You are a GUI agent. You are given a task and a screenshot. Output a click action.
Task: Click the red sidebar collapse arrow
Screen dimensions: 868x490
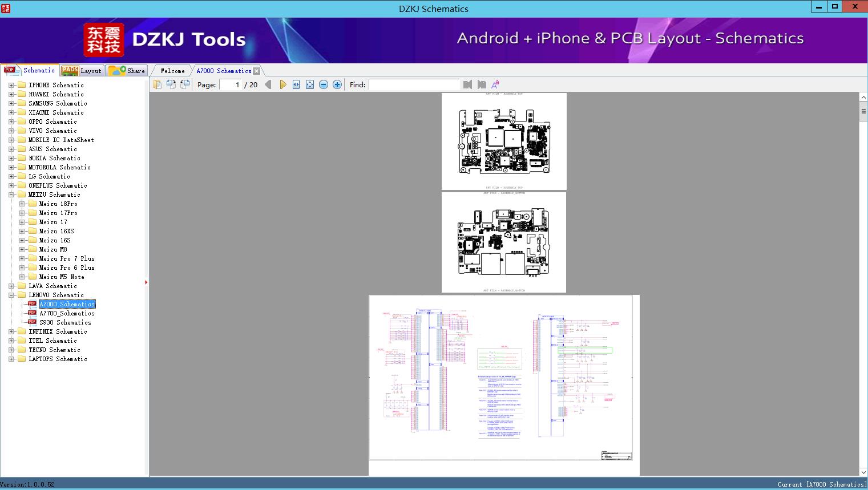146,282
